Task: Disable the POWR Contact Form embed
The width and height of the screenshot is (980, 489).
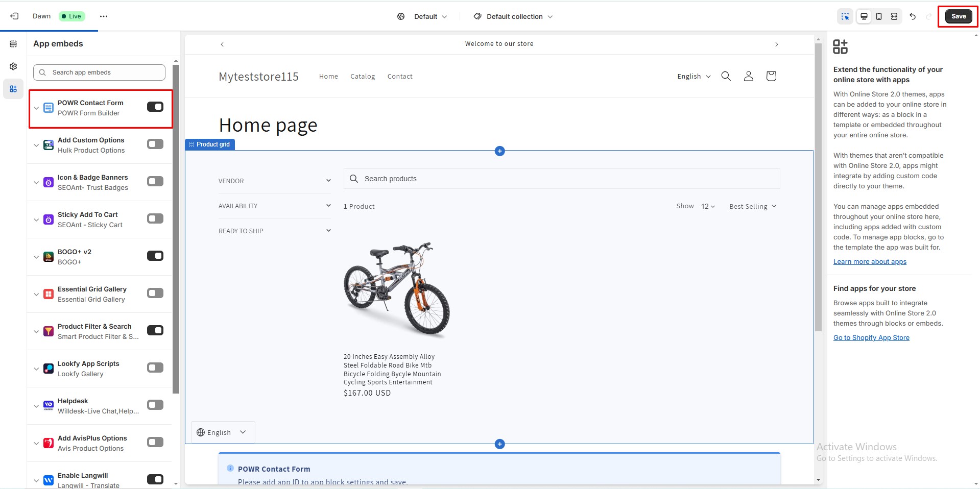Action: tap(155, 107)
